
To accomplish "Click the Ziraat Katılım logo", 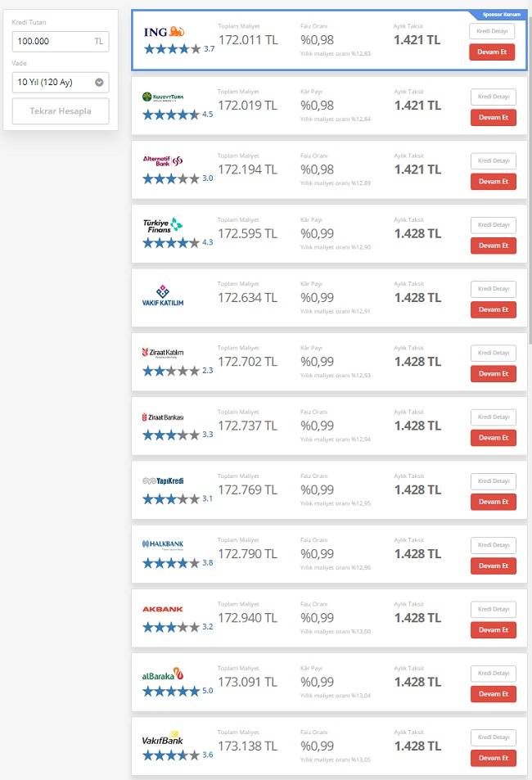I will point(163,353).
